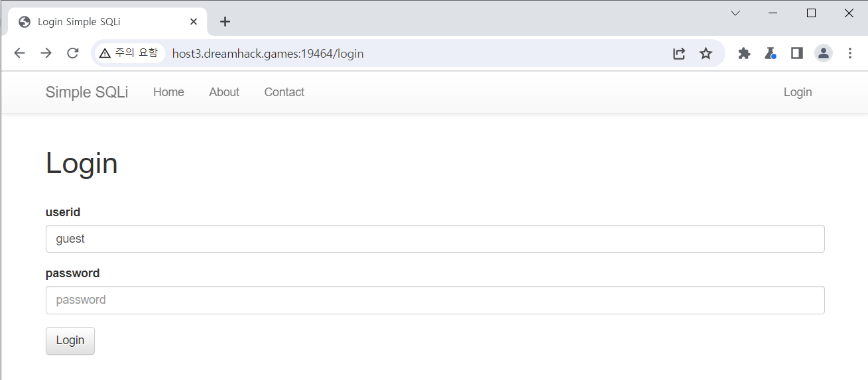This screenshot has height=380, width=868.
Task: Open the insecure site warning badge
Action: [129, 54]
